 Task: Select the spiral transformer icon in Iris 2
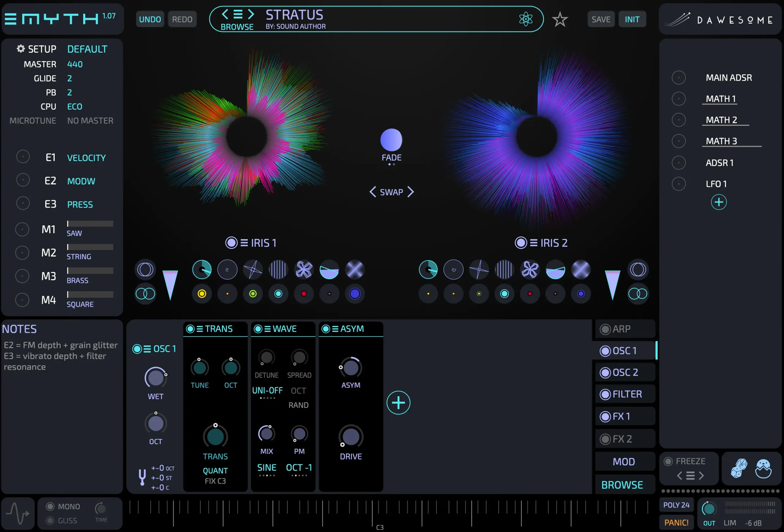[453, 270]
